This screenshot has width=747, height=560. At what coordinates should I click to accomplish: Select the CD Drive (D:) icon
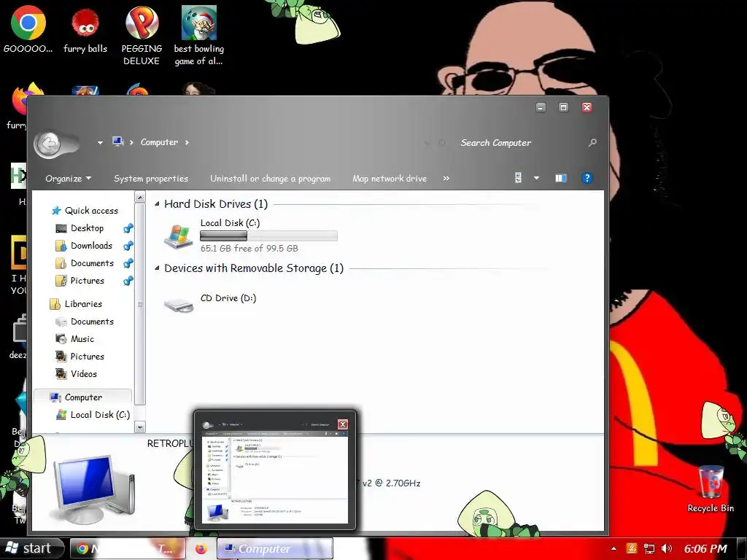[x=179, y=304]
